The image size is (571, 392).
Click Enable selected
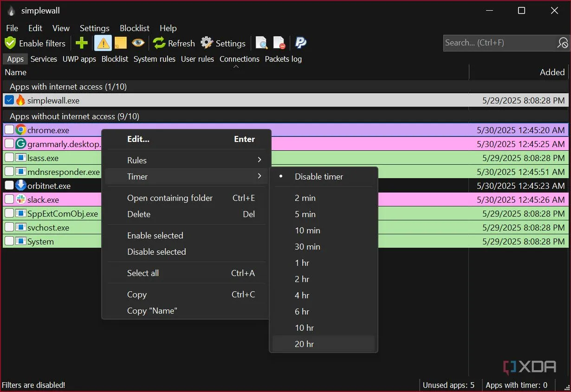click(186, 236)
